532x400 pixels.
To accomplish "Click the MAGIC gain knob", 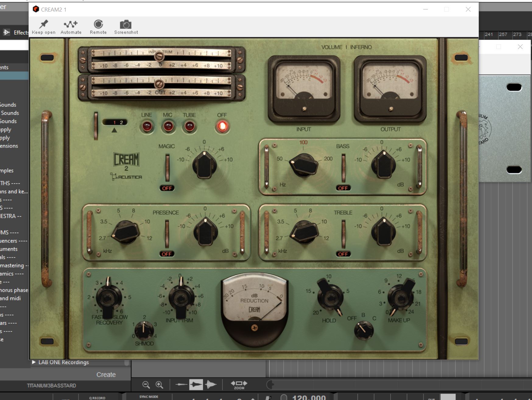I will (x=205, y=165).
